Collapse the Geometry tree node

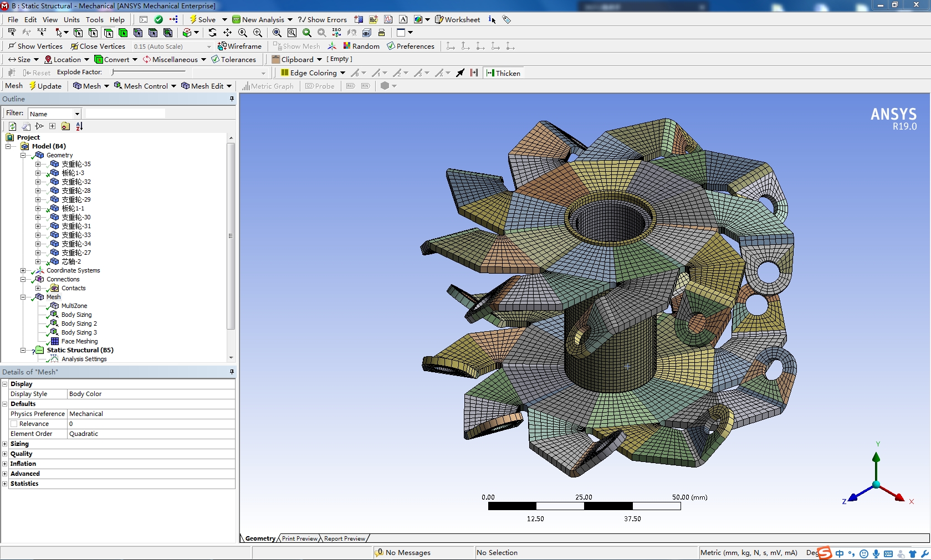click(x=23, y=155)
